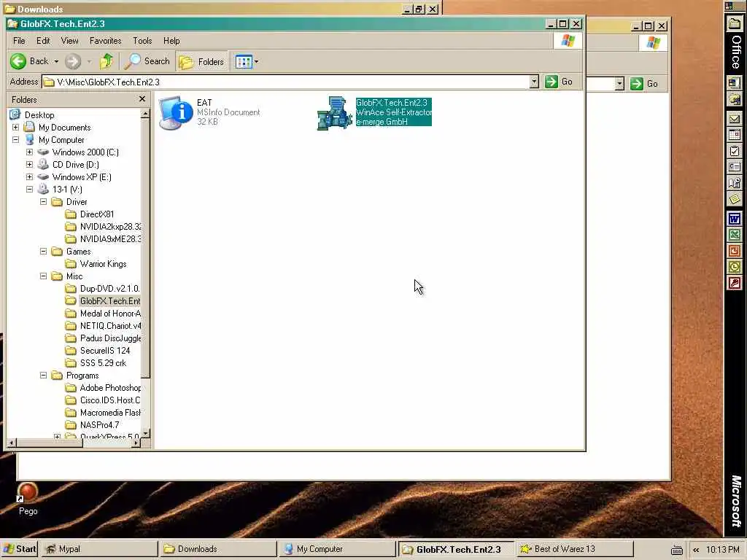The width and height of the screenshot is (747, 560).
Task: Switch to My Computer in the taskbar
Action: pos(337,549)
